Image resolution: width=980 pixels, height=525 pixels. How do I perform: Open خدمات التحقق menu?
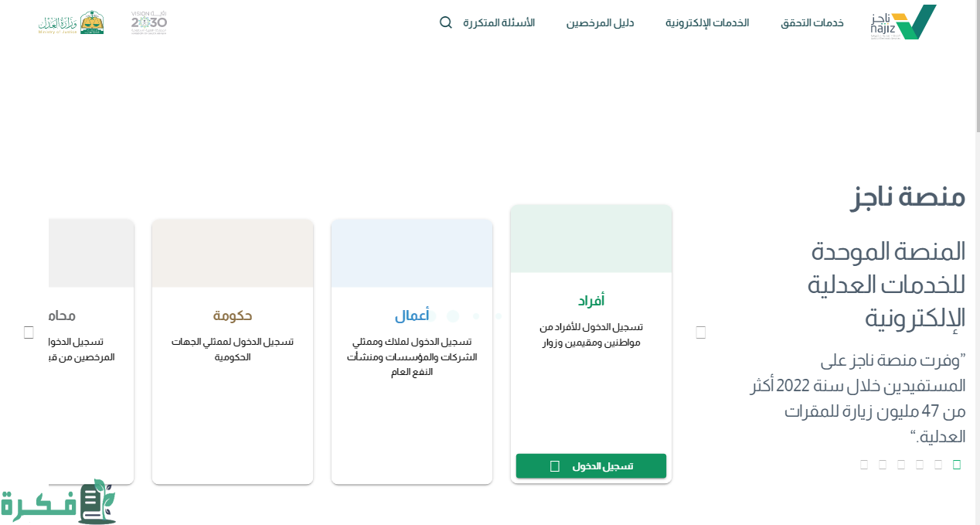(x=812, y=22)
